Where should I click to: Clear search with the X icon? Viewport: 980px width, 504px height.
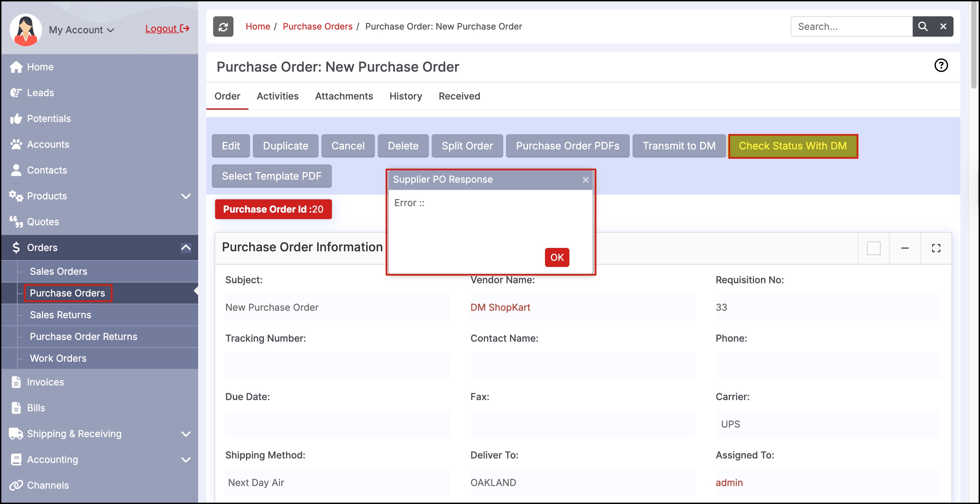click(x=943, y=26)
